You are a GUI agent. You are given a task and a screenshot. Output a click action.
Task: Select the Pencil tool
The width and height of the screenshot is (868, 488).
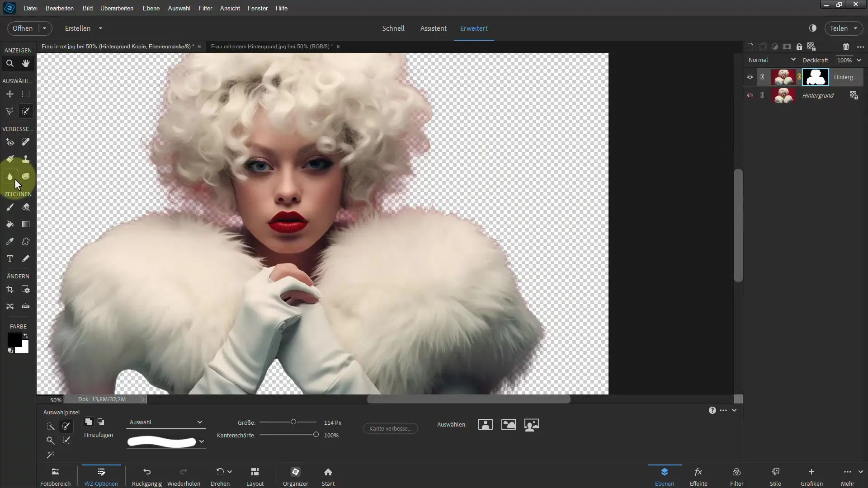tap(26, 258)
